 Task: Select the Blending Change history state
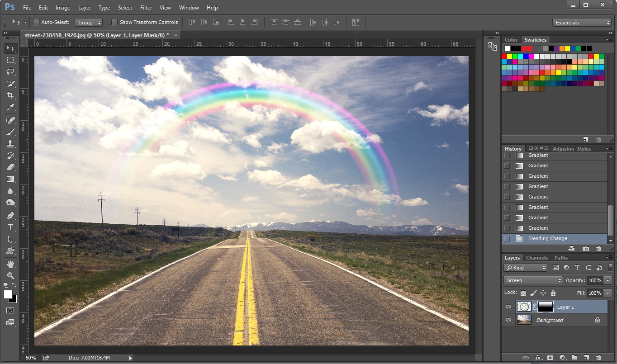coord(555,238)
